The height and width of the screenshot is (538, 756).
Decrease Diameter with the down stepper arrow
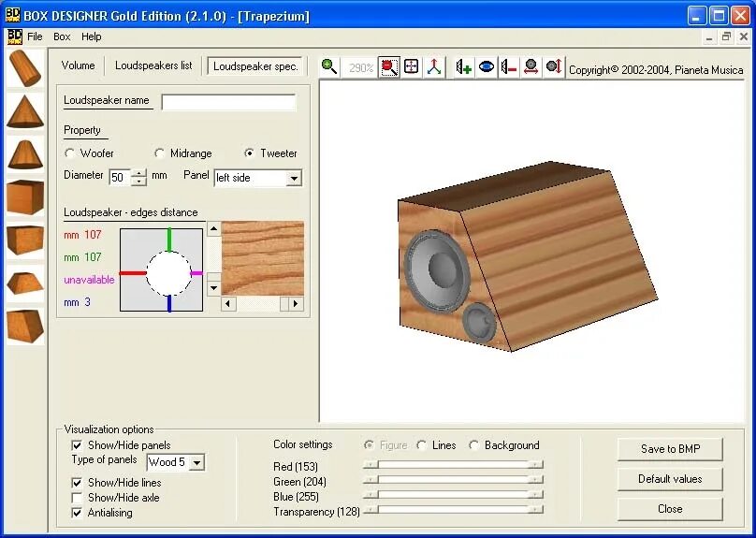pos(138,182)
